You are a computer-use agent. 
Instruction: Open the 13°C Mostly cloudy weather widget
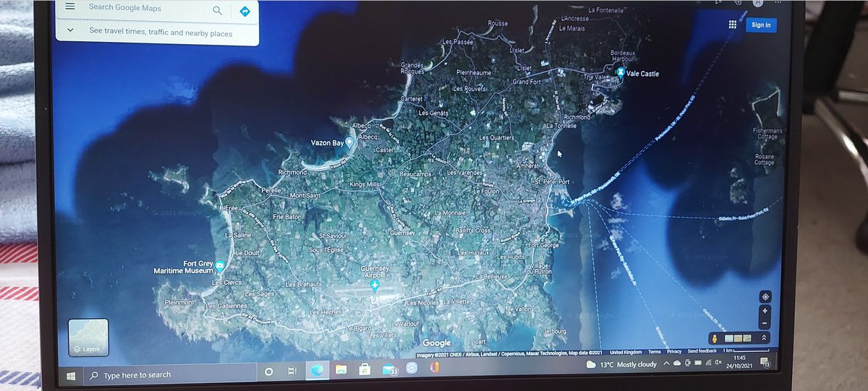[x=623, y=364]
